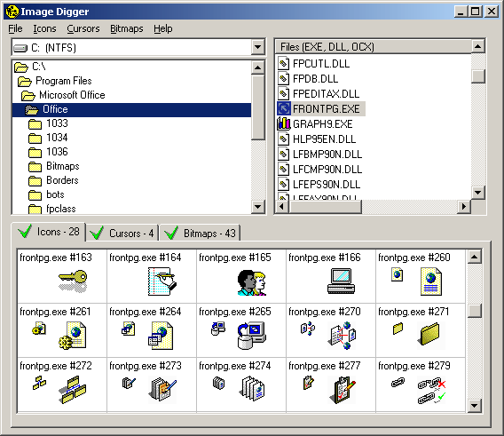Open the 1036 folder
The image size is (504, 436).
coord(48,152)
